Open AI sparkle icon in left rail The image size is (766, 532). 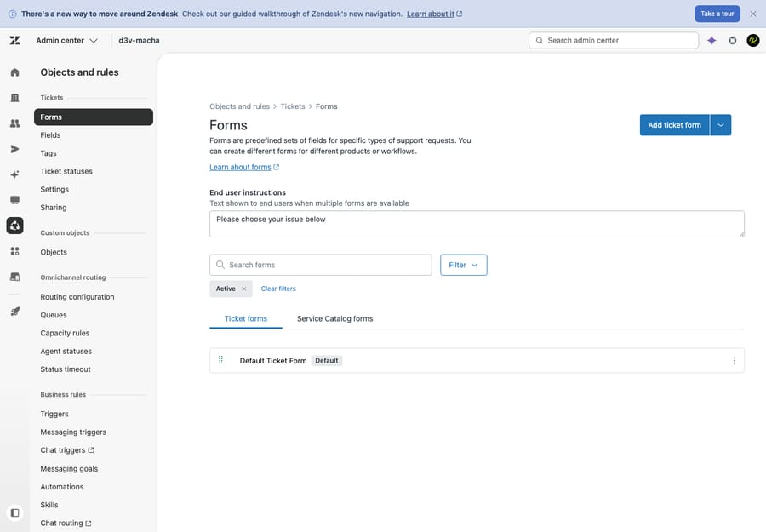click(14, 174)
